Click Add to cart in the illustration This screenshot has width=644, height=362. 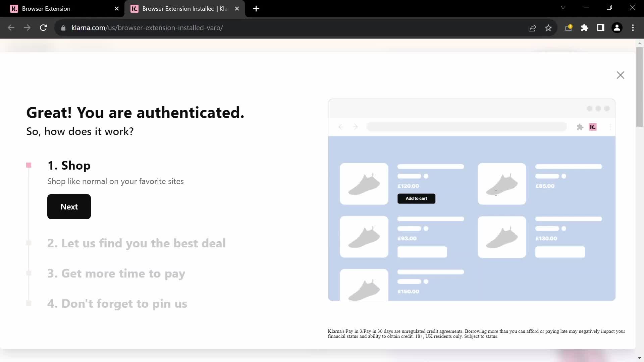pos(416,198)
